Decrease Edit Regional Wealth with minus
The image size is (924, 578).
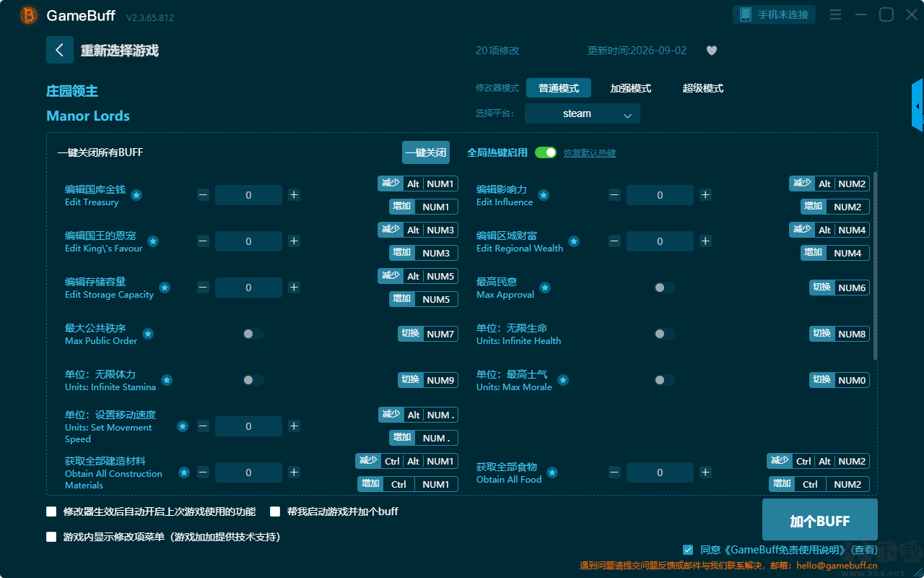tap(614, 241)
